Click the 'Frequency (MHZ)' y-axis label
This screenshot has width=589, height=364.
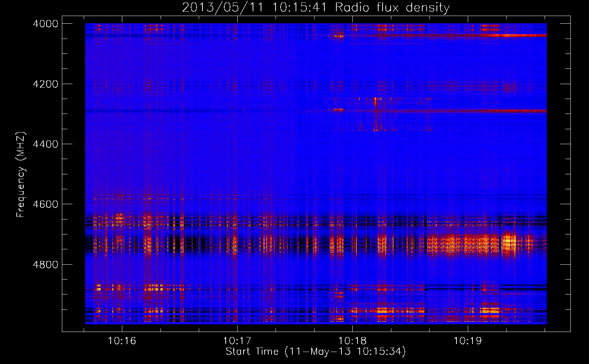tap(21, 175)
